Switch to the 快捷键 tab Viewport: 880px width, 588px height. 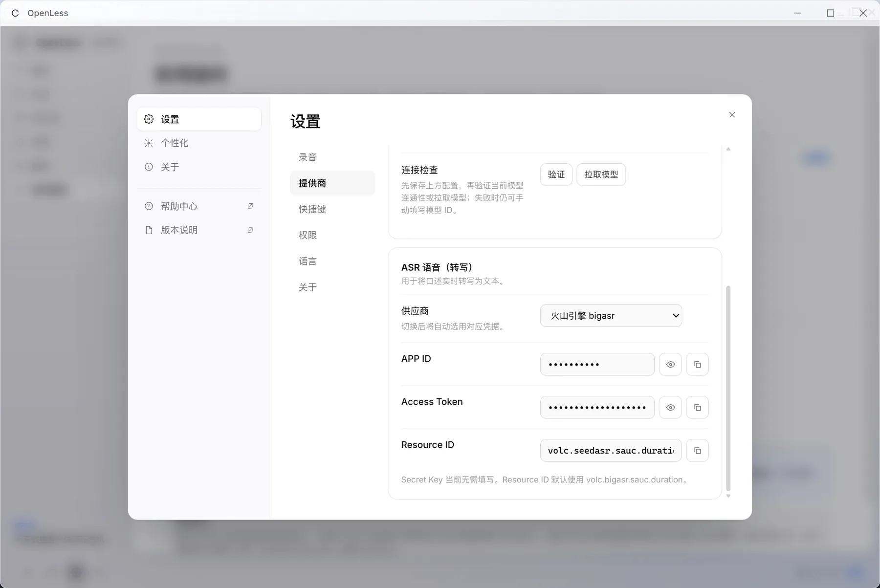click(332, 209)
